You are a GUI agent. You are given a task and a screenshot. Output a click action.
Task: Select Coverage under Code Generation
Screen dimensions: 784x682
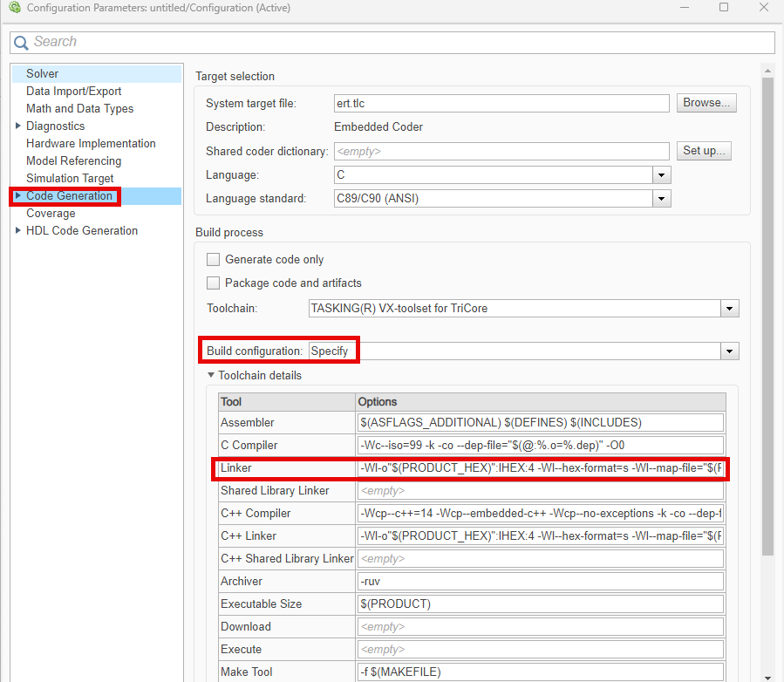51,213
